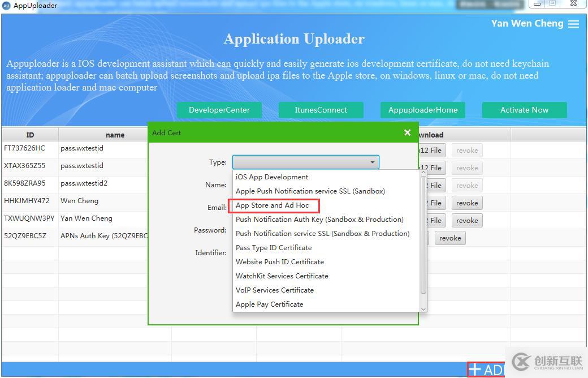Revoke the XTAX365Z55 certificate

[x=467, y=168]
